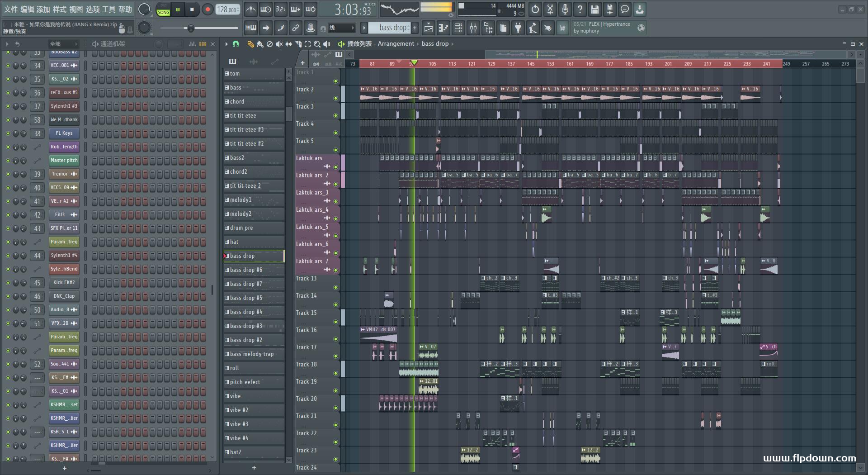The image size is (868, 475).
Task: Mute Laktuk ars_4 track green dot
Action: (x=335, y=218)
